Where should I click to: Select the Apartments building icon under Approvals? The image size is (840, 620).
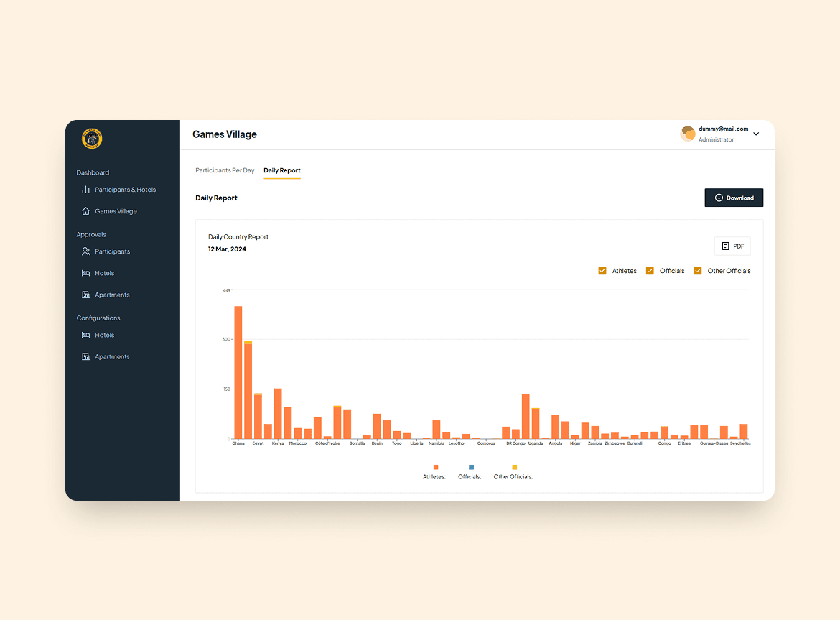point(85,295)
